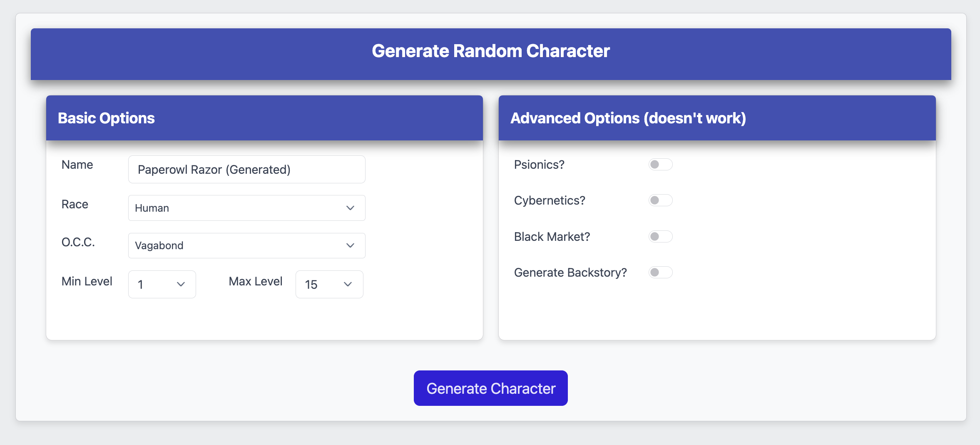This screenshot has width=980, height=445.
Task: Click the chevron arrow in the Race field
Action: pos(350,208)
